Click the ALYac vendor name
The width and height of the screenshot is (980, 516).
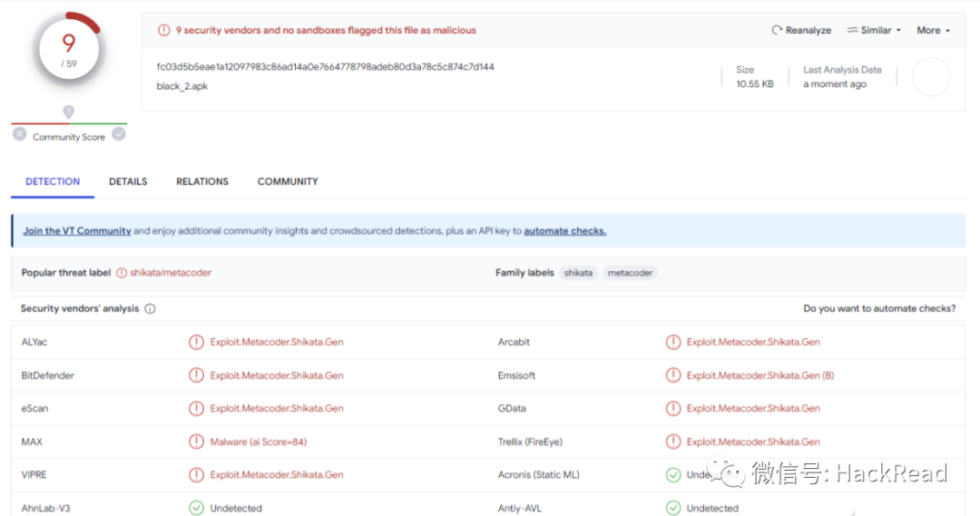pos(34,342)
